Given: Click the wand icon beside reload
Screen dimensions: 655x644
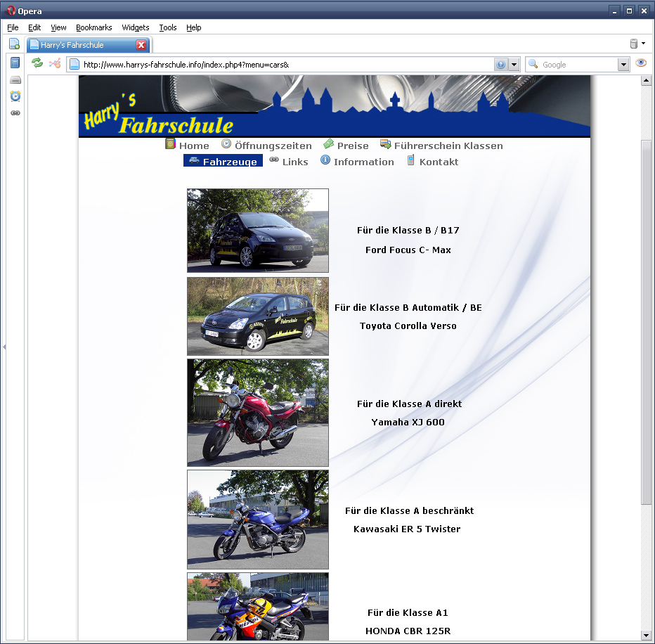Looking at the screenshot, I should [x=55, y=63].
